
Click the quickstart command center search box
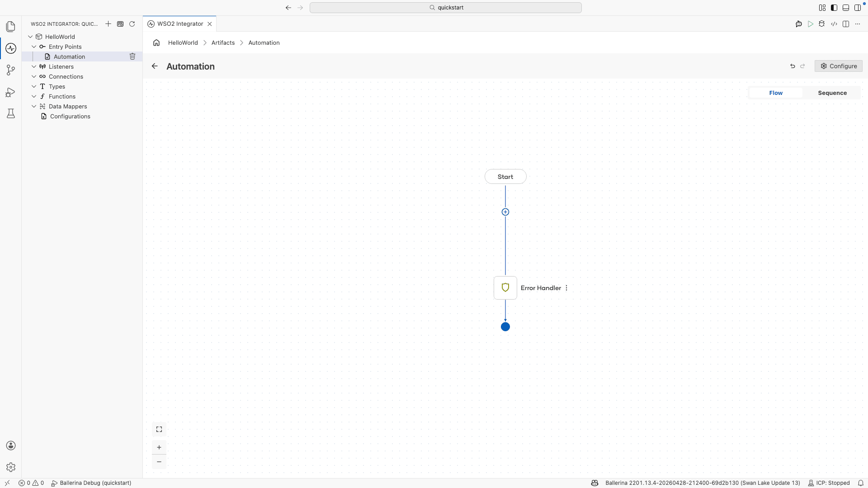click(446, 8)
